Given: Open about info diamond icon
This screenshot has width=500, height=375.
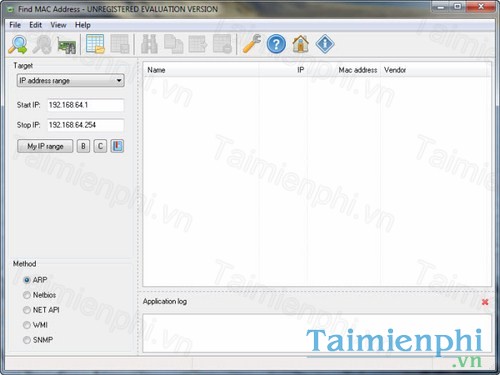Looking at the screenshot, I should tap(325, 44).
